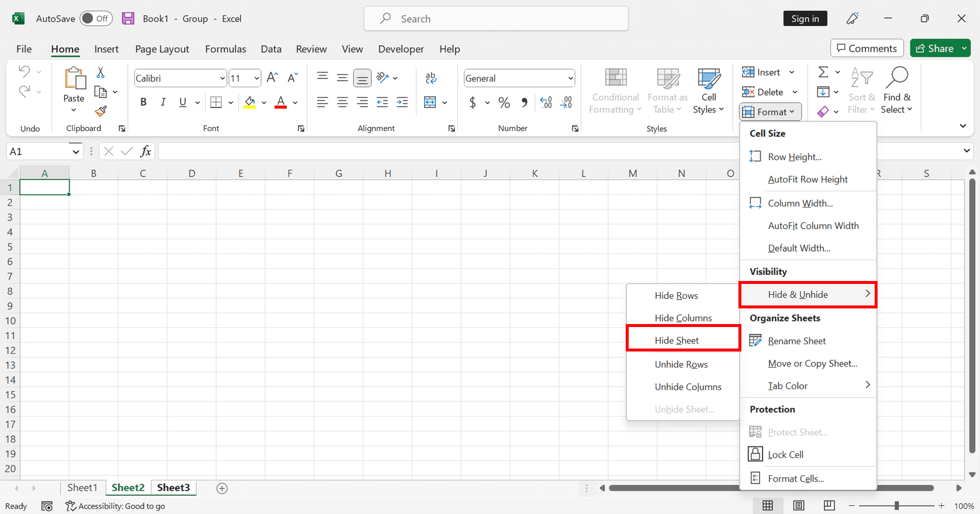The height and width of the screenshot is (514, 980).
Task: Apply Comma Style icon
Action: point(524,102)
